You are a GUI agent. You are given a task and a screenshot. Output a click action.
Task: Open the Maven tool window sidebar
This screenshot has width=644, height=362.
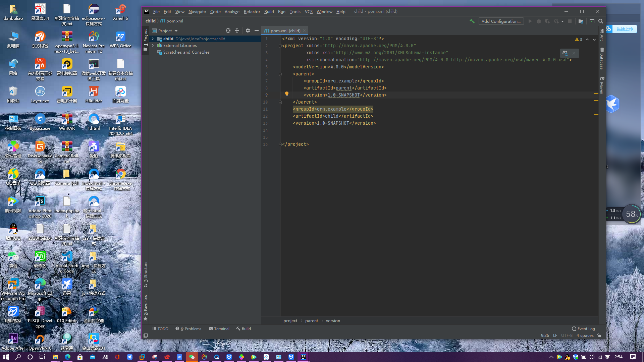coord(602,85)
